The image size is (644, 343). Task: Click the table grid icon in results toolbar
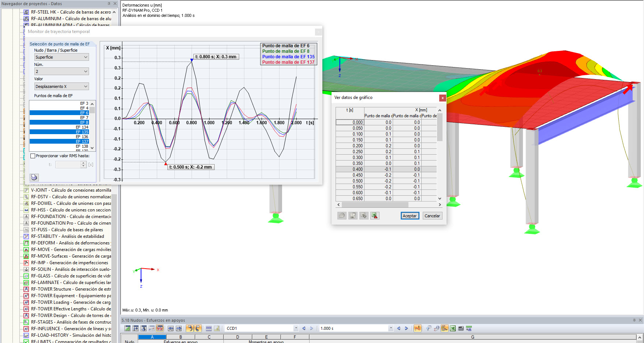pos(209,328)
